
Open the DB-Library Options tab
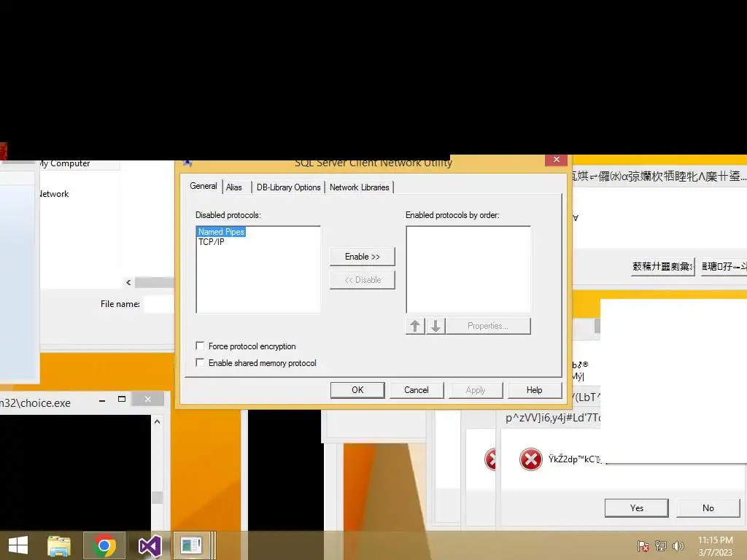point(288,187)
